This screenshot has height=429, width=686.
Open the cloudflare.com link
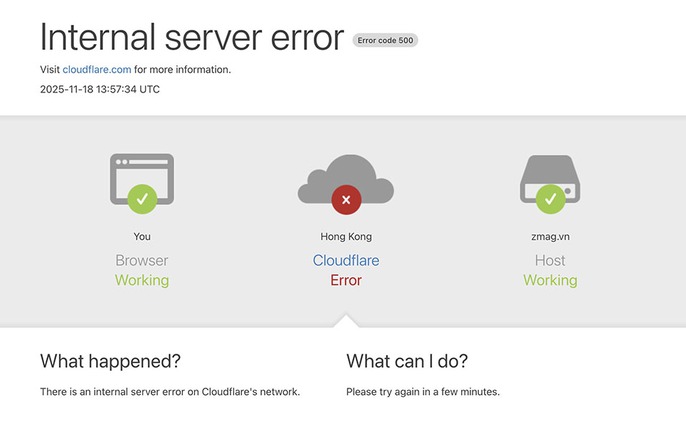[97, 70]
